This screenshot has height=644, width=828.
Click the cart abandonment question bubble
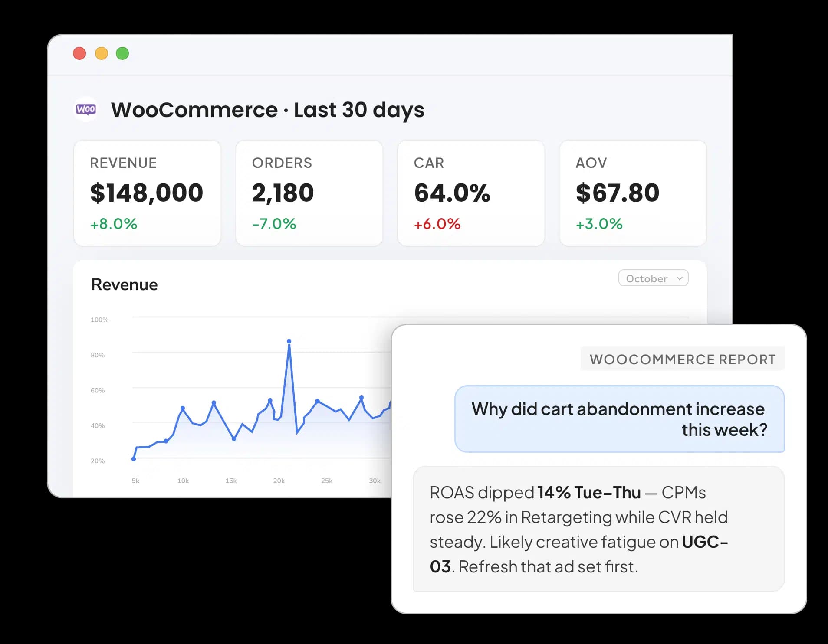pos(619,419)
